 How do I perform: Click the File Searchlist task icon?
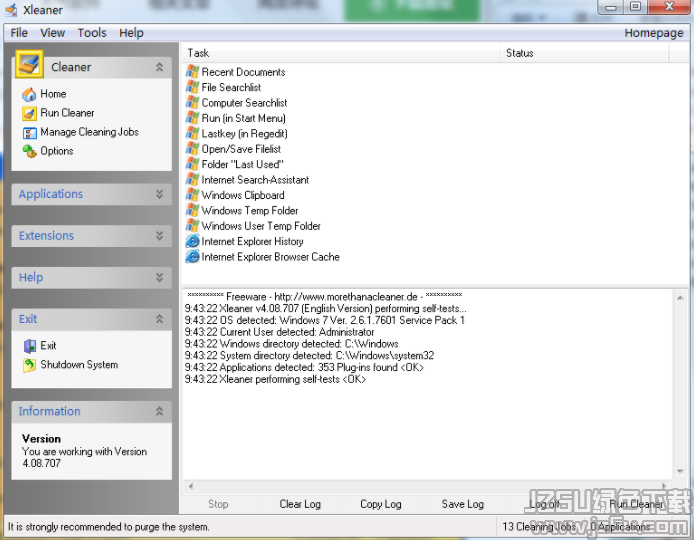(192, 87)
